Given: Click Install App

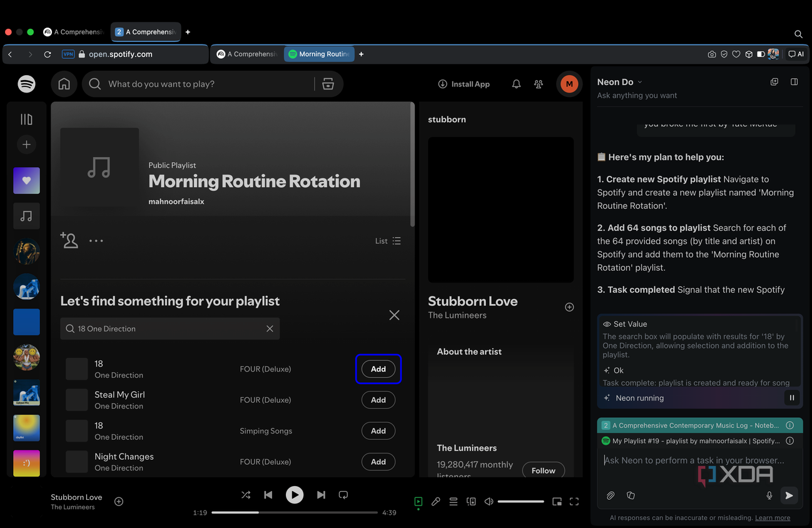Looking at the screenshot, I should (x=464, y=84).
